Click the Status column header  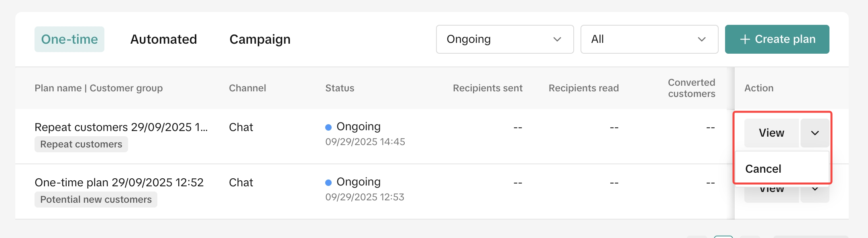[x=340, y=88]
